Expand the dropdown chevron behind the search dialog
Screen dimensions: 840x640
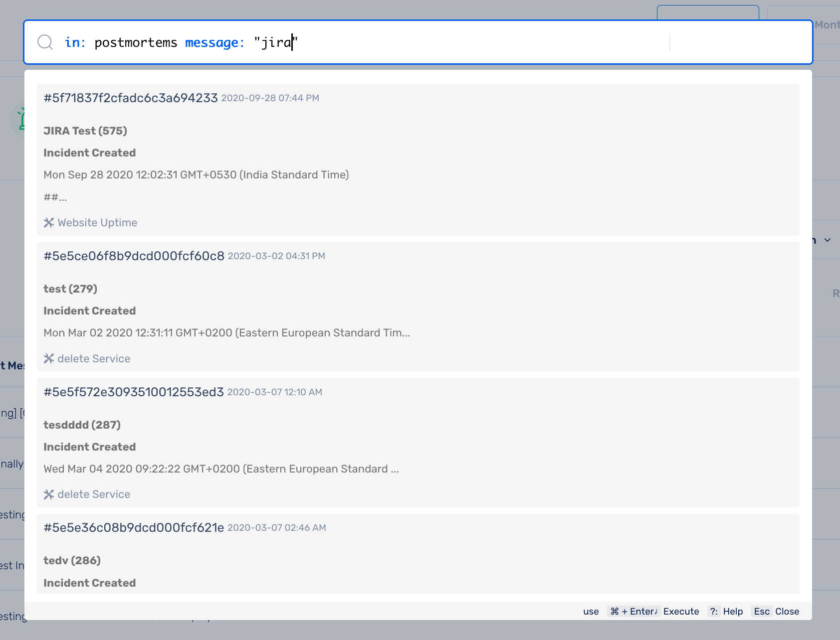(828, 240)
